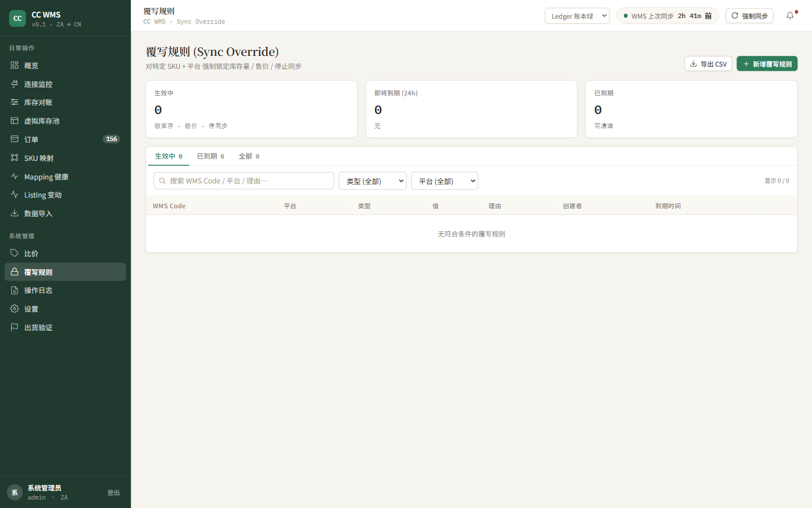The width and height of the screenshot is (812, 508).
Task: Click the 数据导入 download icon
Action: point(15,213)
